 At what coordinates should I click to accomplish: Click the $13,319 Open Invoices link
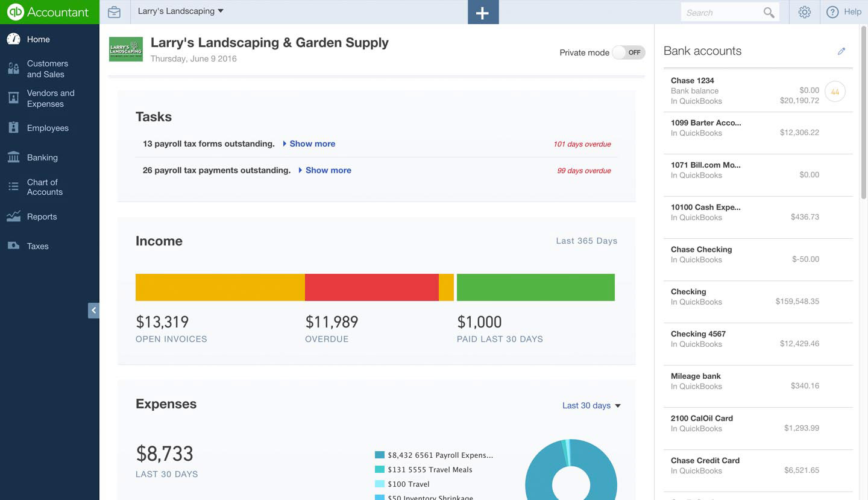pos(162,322)
